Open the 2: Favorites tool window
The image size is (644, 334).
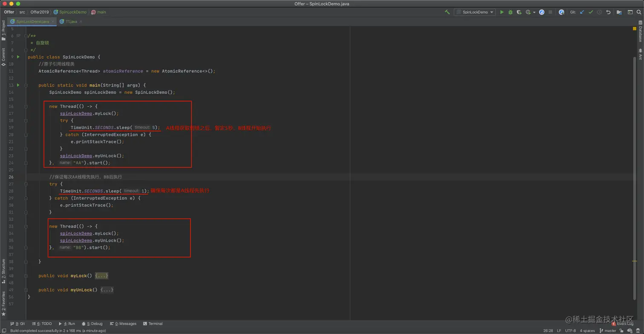pyautogui.click(x=3, y=304)
